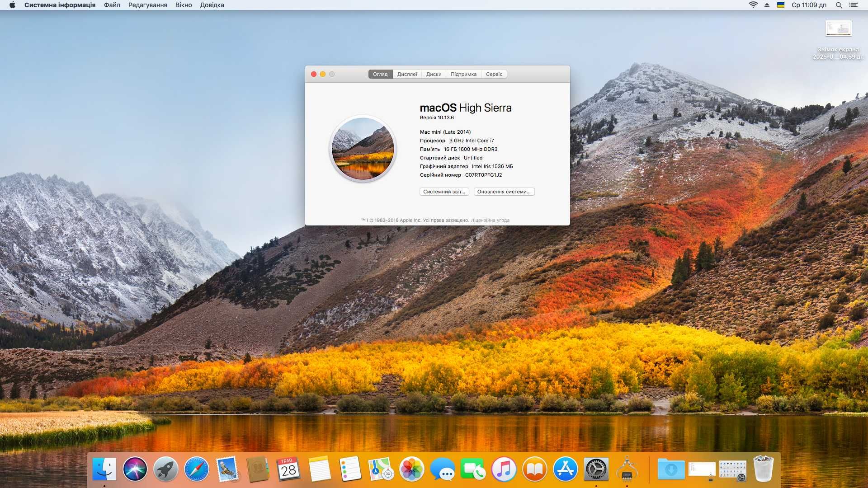Open the Downloads folder stack

(671, 469)
